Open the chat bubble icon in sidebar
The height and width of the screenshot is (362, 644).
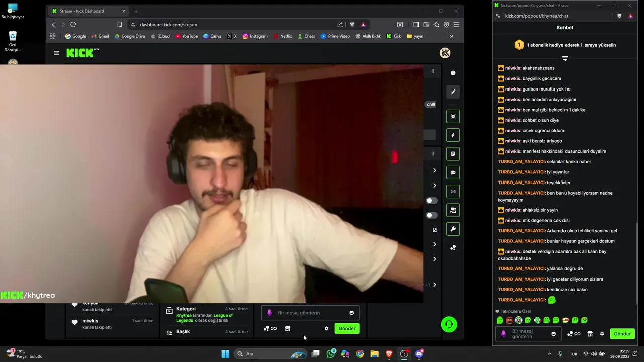[x=453, y=173]
